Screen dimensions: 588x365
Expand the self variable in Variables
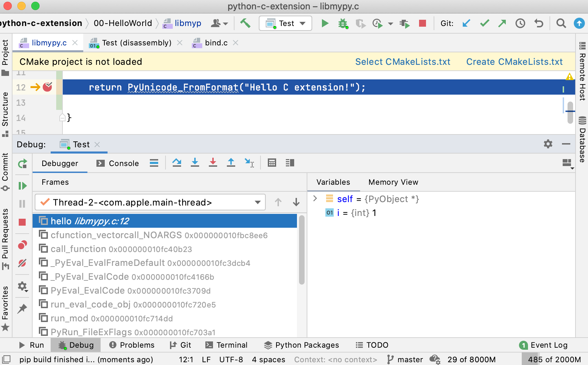click(315, 199)
